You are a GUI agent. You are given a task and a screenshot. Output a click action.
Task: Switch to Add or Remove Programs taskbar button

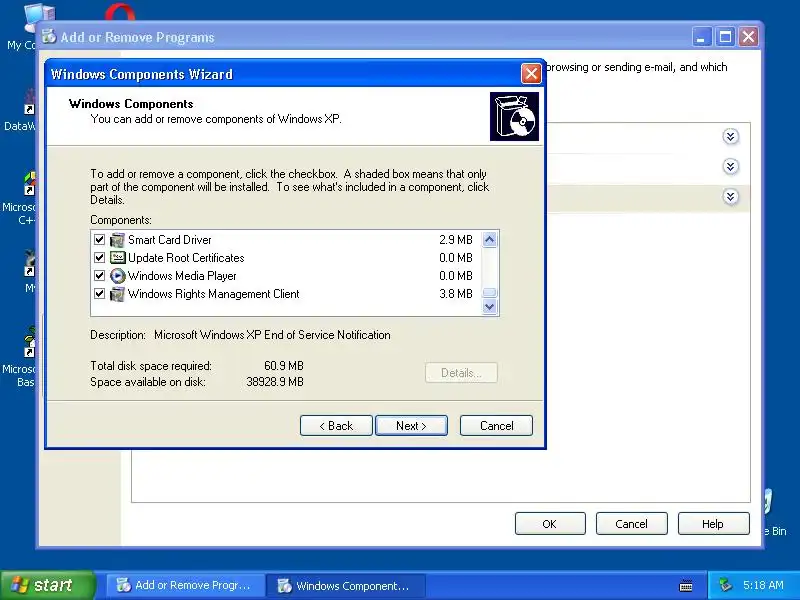tap(185, 586)
